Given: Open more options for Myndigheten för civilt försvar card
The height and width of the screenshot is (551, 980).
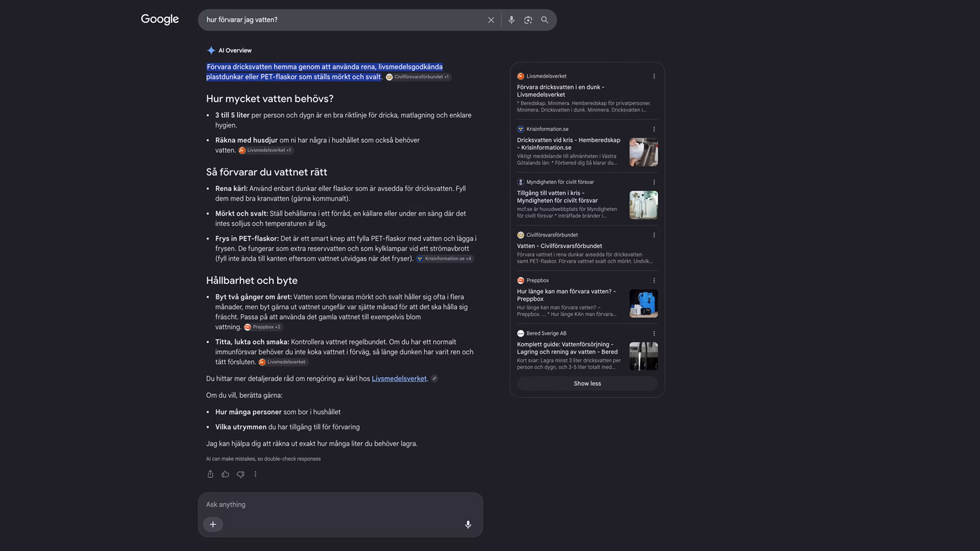Looking at the screenshot, I should tap(654, 182).
